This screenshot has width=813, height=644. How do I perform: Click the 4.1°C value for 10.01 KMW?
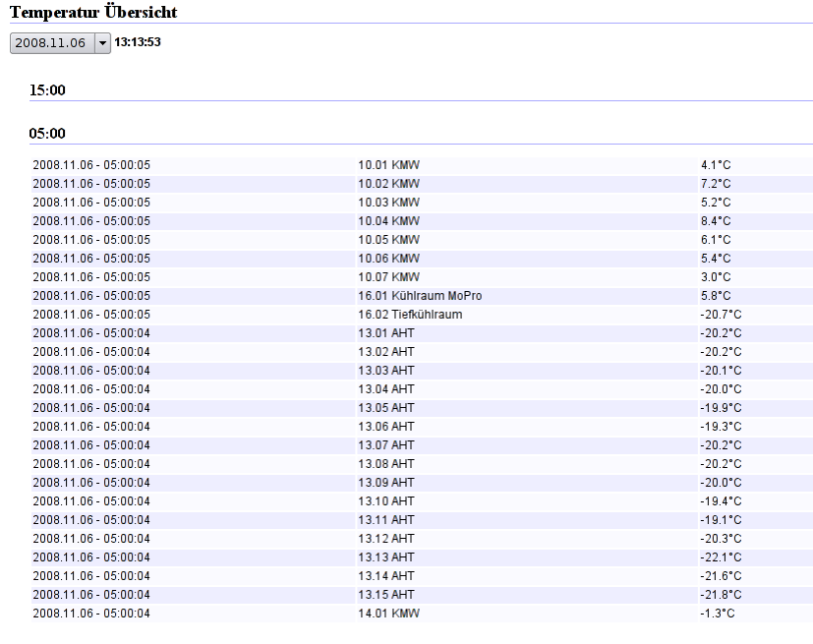pos(716,165)
